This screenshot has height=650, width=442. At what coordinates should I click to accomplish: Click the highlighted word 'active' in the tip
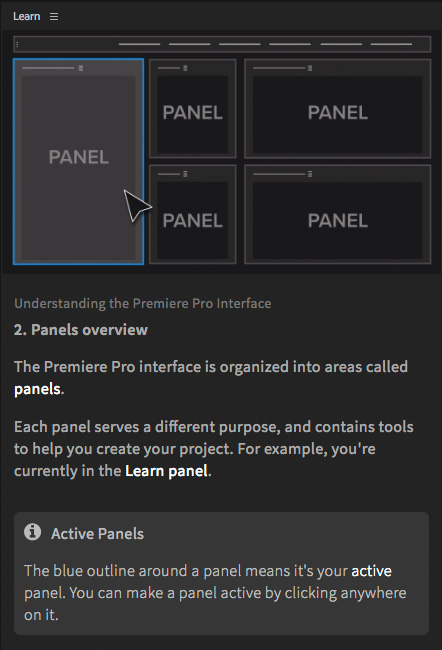click(372, 571)
